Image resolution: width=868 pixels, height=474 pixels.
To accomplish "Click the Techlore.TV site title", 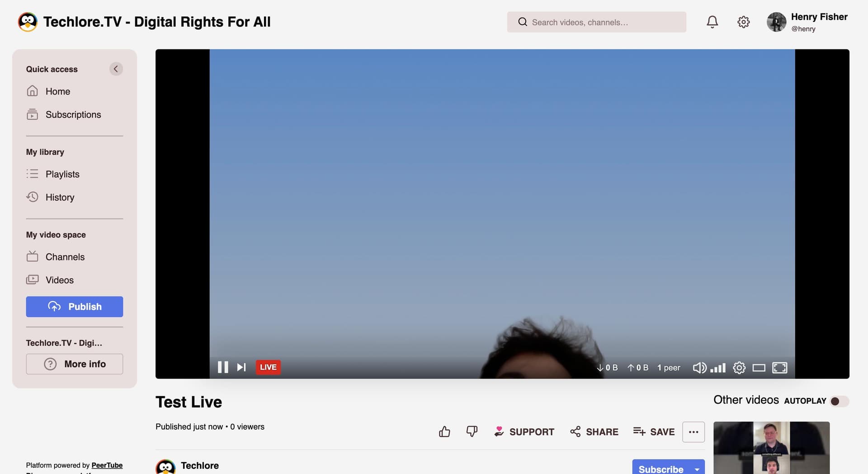I will tap(157, 22).
